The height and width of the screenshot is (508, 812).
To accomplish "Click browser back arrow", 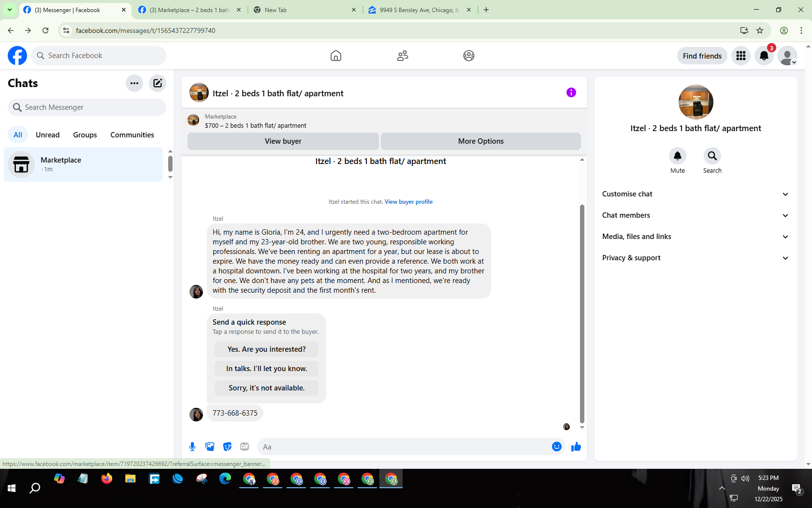I will (11, 30).
